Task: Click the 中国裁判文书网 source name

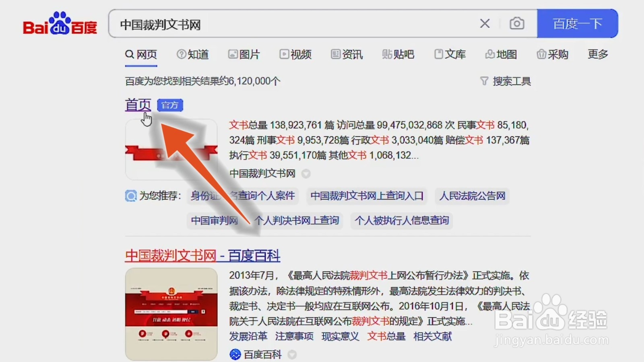Action: [262, 173]
